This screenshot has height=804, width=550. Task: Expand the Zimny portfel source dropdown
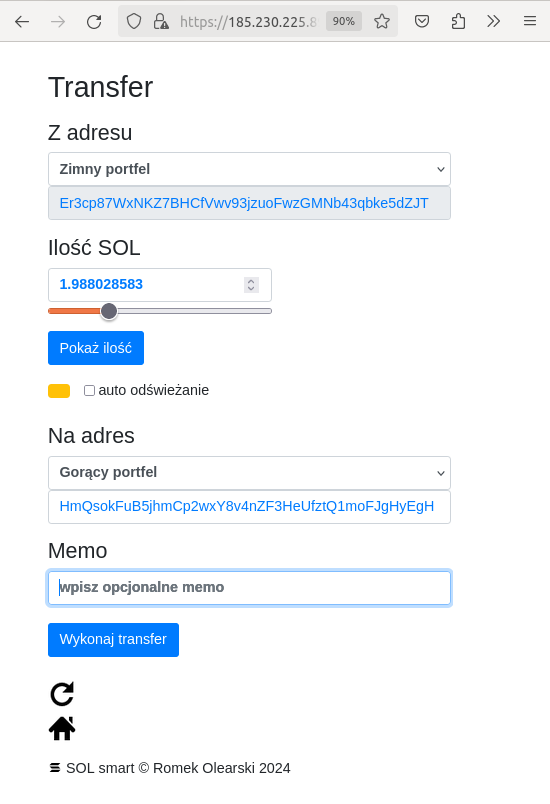click(x=249, y=169)
